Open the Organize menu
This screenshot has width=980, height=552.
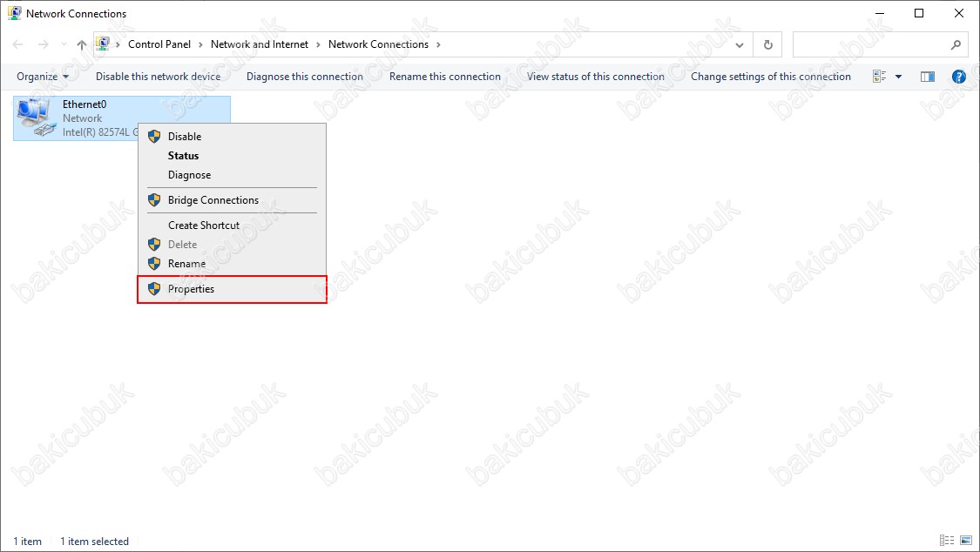(x=43, y=77)
